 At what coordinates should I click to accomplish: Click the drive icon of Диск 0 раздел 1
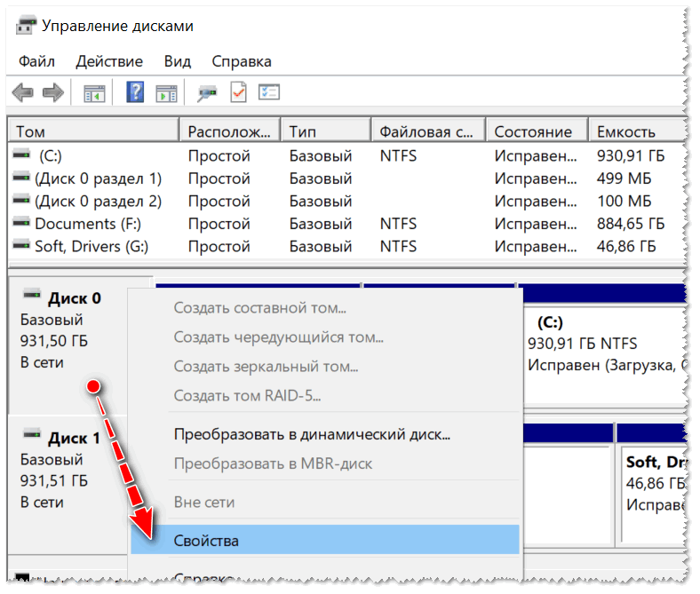tap(21, 178)
